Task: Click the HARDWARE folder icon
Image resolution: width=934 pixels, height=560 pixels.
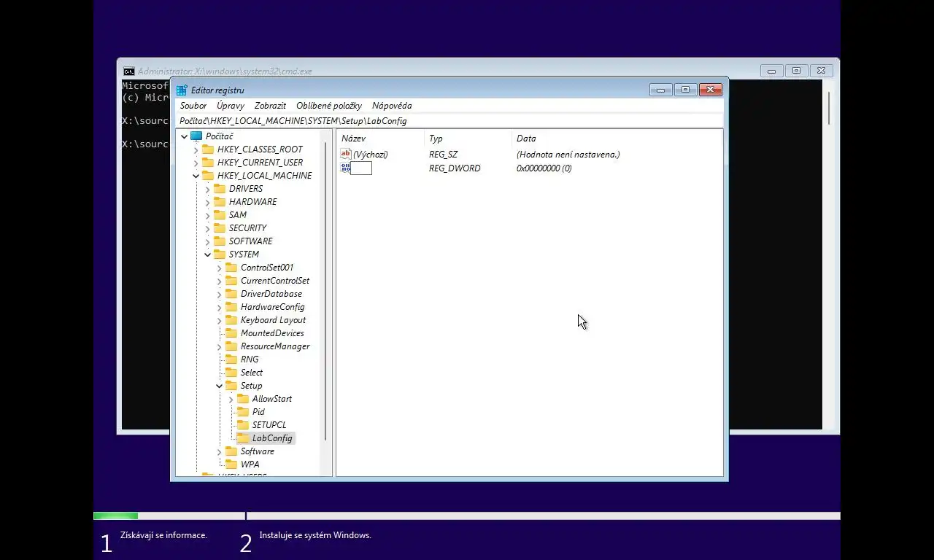Action: tap(220, 202)
